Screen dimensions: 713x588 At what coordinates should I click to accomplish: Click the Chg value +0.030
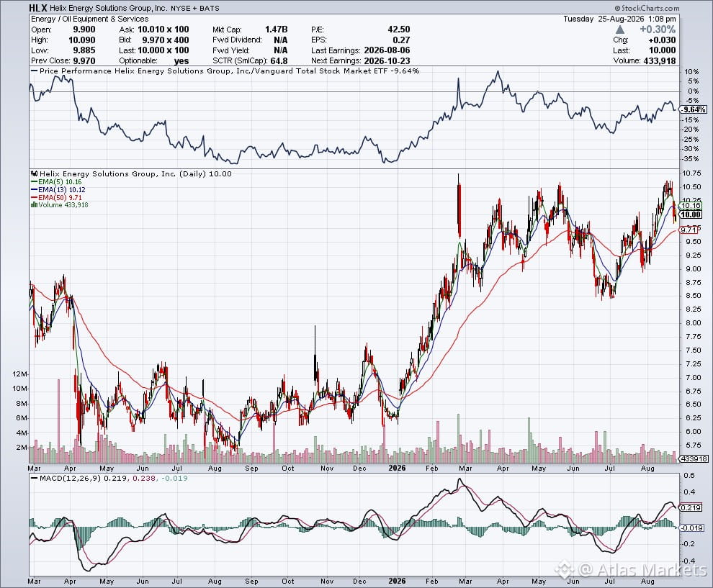coord(662,40)
